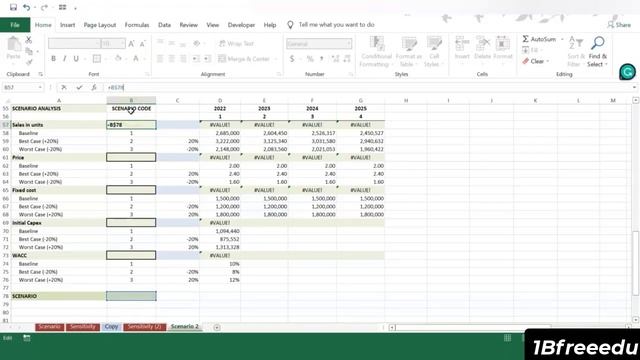Click the Paste clipboard icon
Viewport: 640px width, 360px height.
(x=13, y=44)
